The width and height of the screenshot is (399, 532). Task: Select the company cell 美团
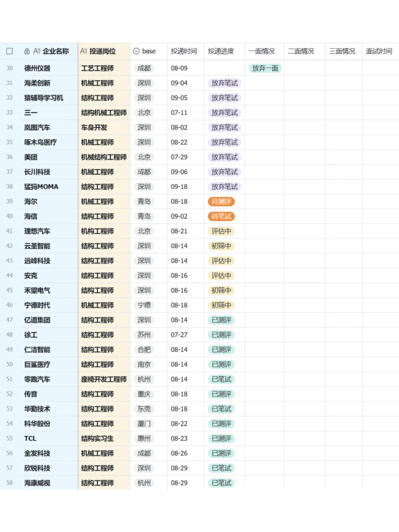coord(49,157)
